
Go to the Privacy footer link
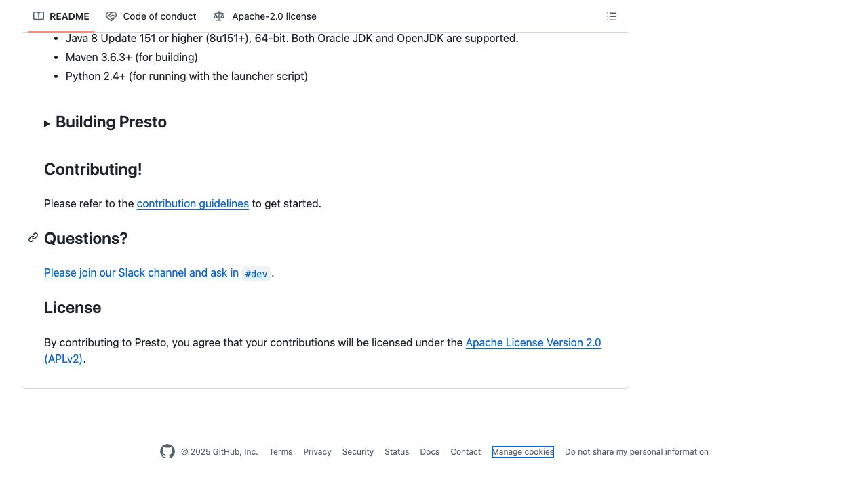(317, 452)
